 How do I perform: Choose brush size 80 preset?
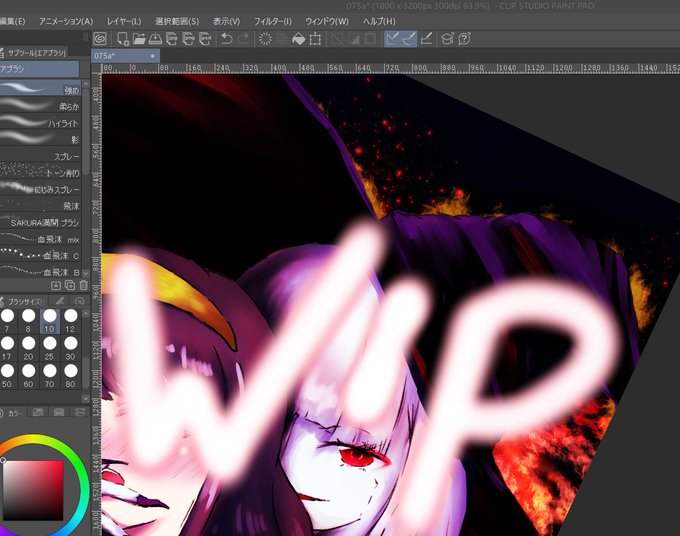70,376
